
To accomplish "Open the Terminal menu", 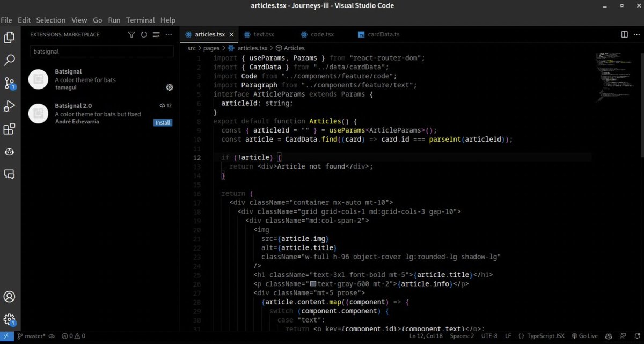I will click(x=140, y=20).
